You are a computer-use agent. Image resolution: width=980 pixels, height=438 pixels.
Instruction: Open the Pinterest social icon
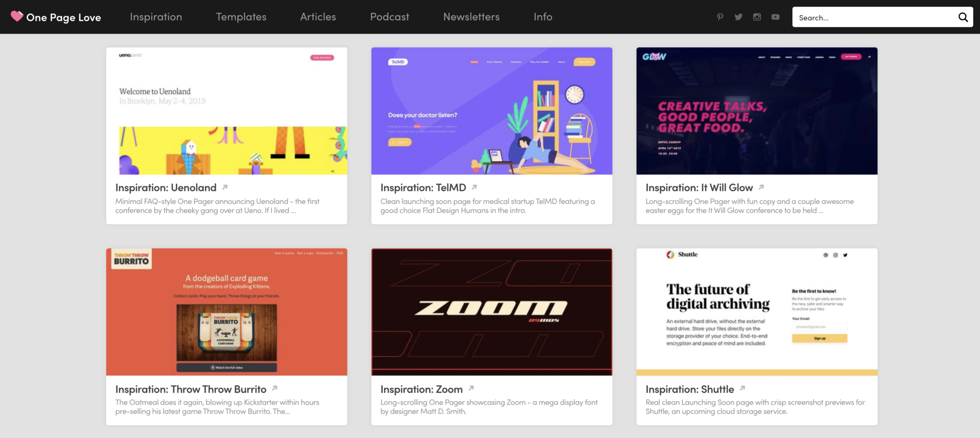coord(720,17)
